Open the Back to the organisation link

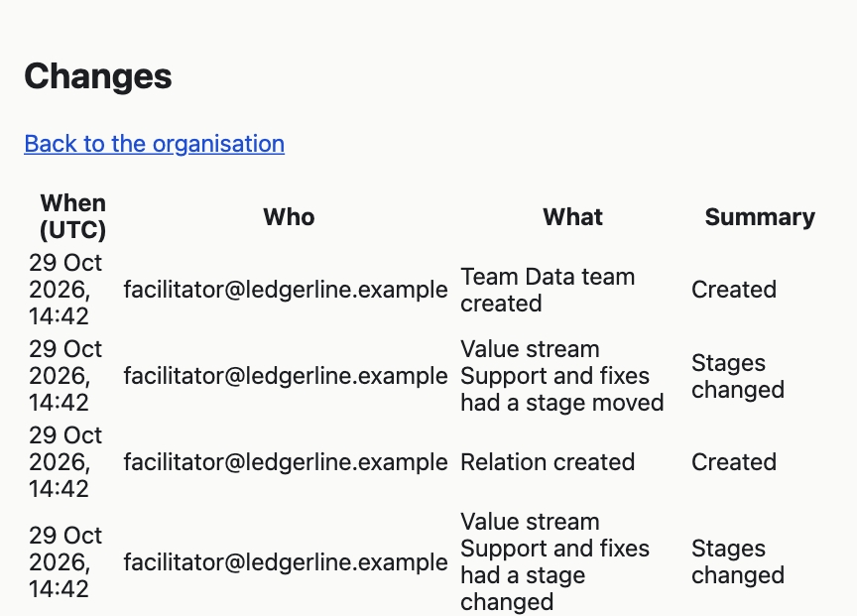click(154, 144)
